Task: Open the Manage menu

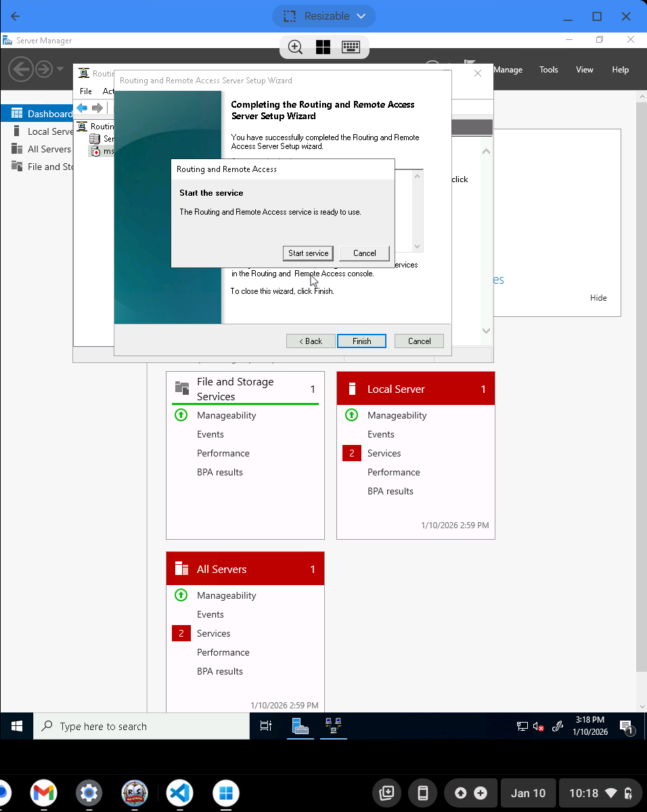Action: click(508, 70)
